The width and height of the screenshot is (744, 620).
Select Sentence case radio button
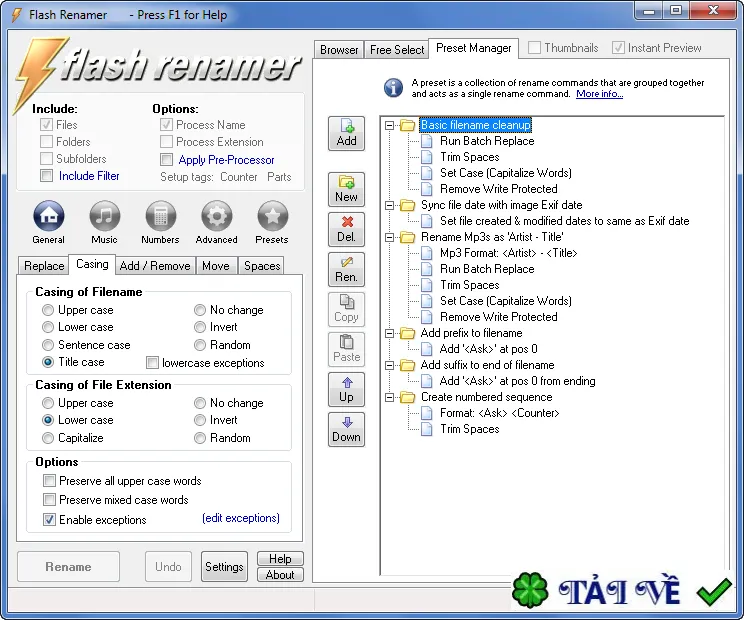[47, 345]
